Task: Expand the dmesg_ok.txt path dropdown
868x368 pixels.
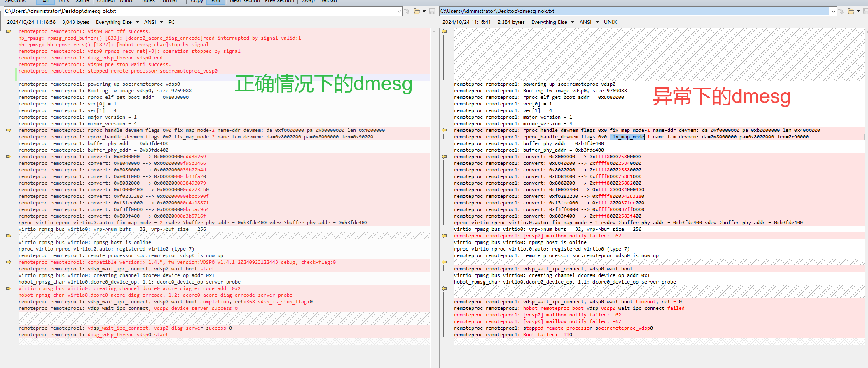Action: [x=399, y=11]
